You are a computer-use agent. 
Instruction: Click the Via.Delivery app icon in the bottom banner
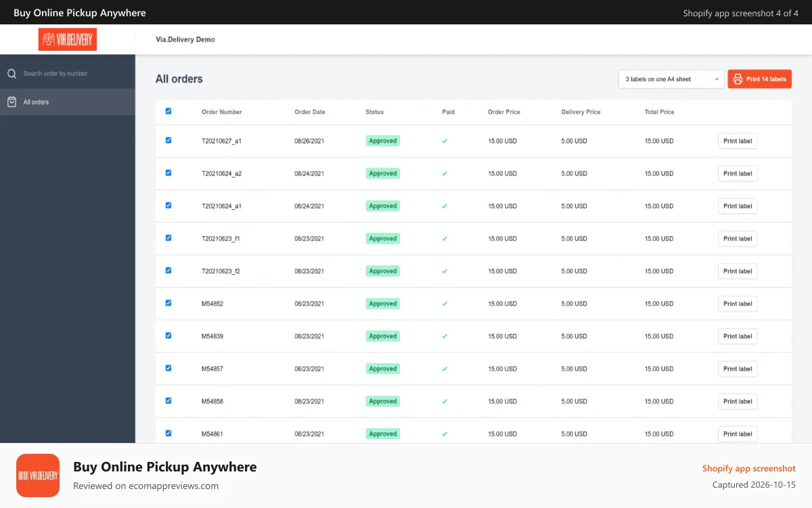click(x=38, y=475)
